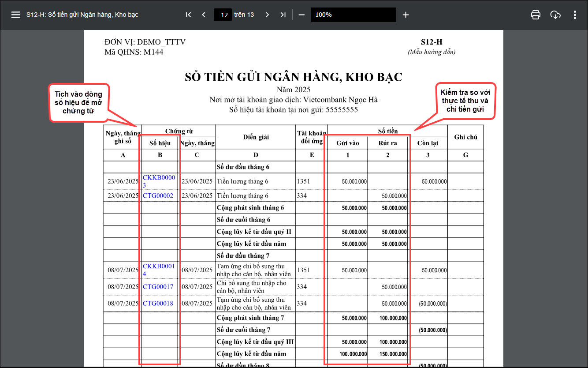
Task: Click the 100% zoom level box
Action: [x=353, y=15]
